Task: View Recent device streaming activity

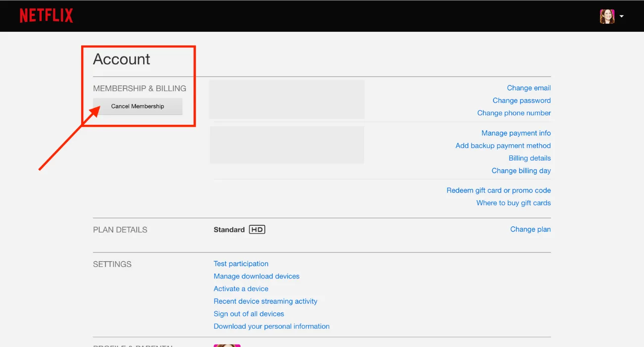Action: [x=265, y=301]
